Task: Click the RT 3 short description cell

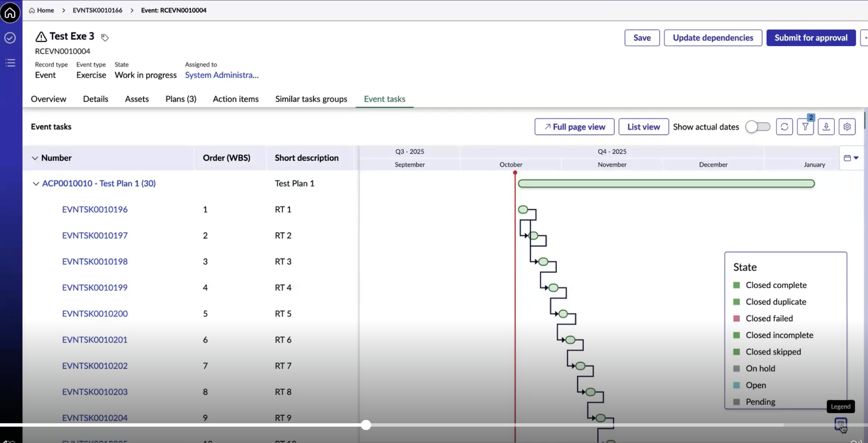Action: (x=283, y=261)
